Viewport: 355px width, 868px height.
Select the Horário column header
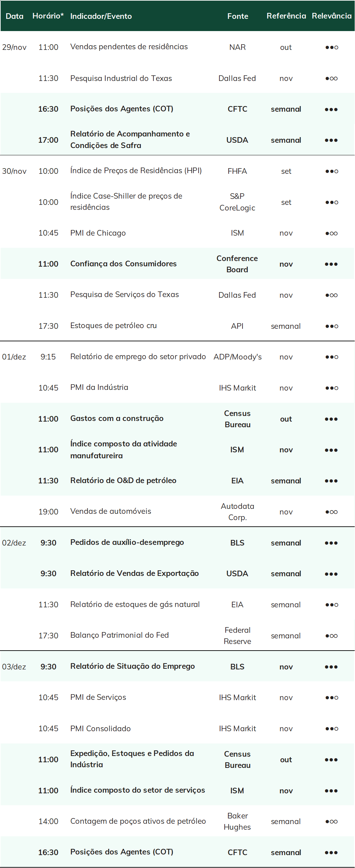pyautogui.click(x=48, y=16)
